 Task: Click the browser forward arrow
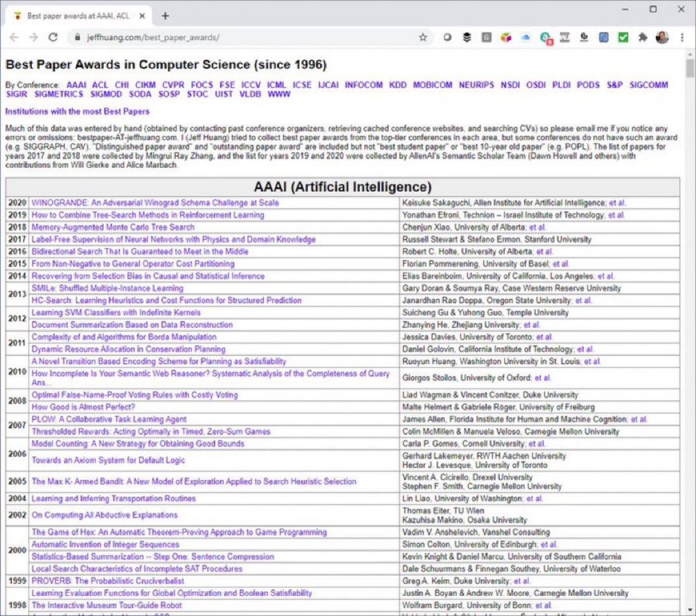click(x=33, y=38)
